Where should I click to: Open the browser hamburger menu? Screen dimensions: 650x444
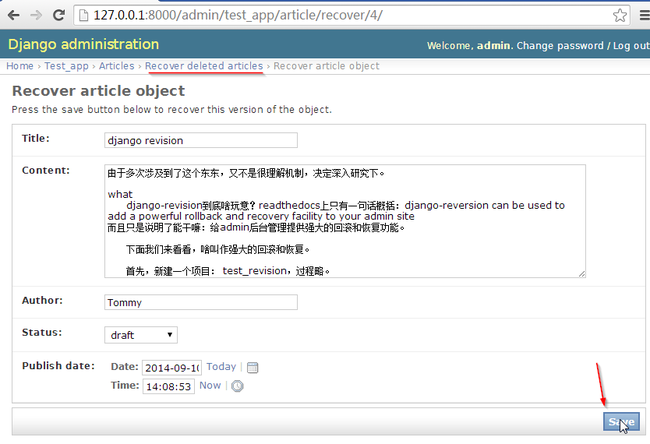(x=645, y=15)
